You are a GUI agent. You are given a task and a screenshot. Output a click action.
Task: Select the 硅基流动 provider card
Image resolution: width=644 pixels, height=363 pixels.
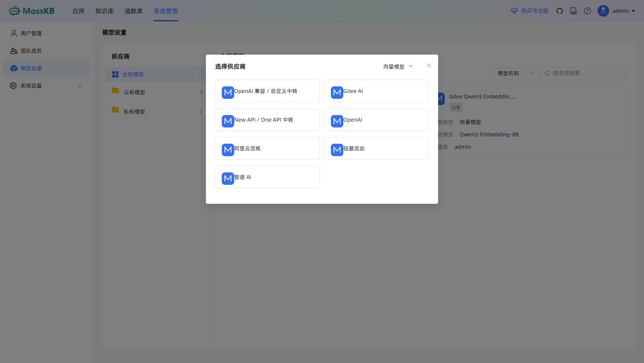(377, 148)
